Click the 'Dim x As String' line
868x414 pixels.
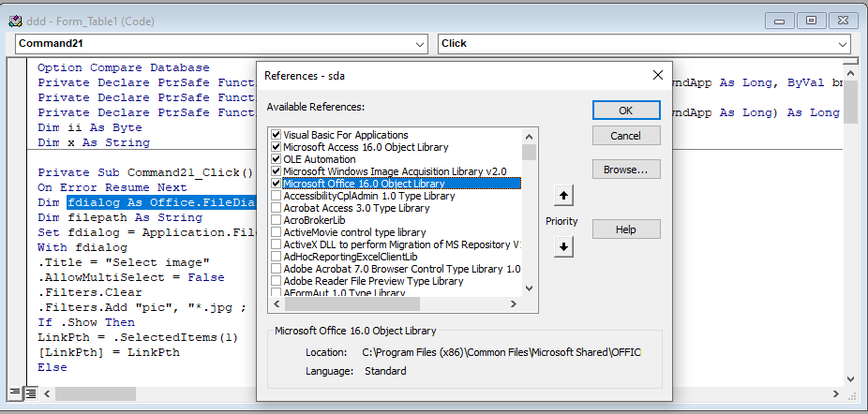(94, 142)
